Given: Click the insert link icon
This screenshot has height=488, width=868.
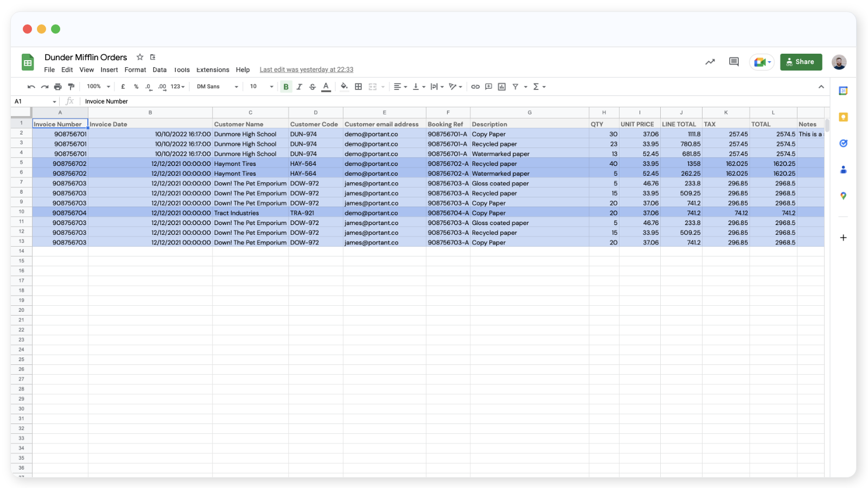Looking at the screenshot, I should (x=475, y=87).
